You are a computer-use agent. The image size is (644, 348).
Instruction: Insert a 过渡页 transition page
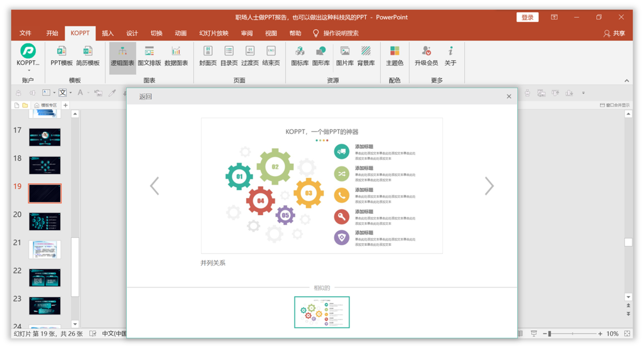click(250, 55)
